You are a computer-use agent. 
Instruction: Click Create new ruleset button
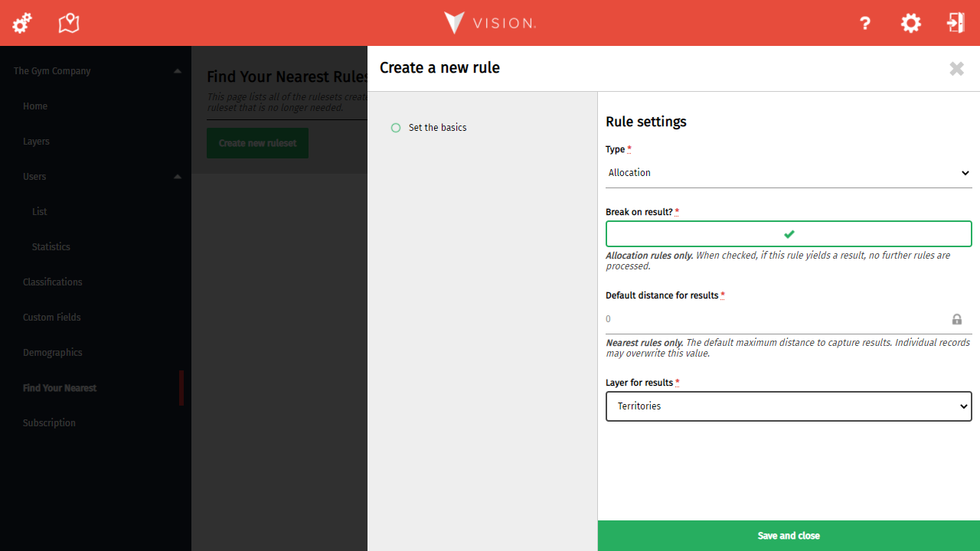[257, 143]
